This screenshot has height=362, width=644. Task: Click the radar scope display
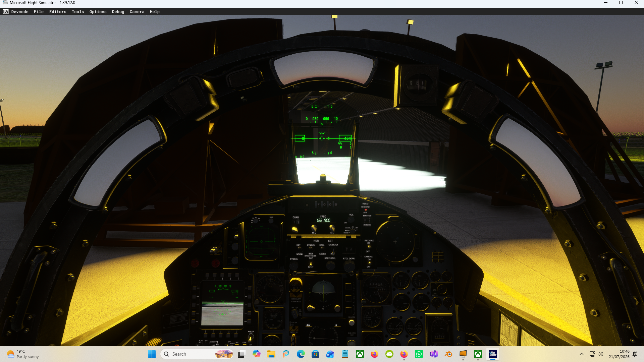[395, 241]
